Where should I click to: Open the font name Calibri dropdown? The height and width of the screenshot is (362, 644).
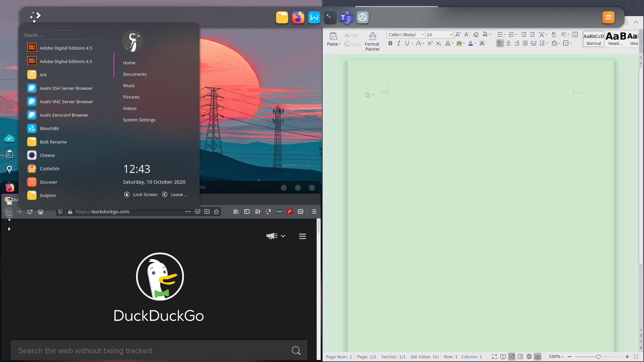(423, 35)
